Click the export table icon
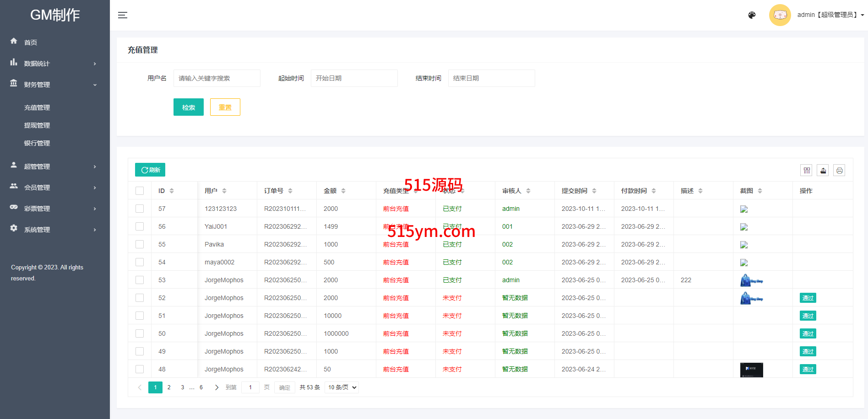Image resolution: width=868 pixels, height=419 pixels. [823, 171]
